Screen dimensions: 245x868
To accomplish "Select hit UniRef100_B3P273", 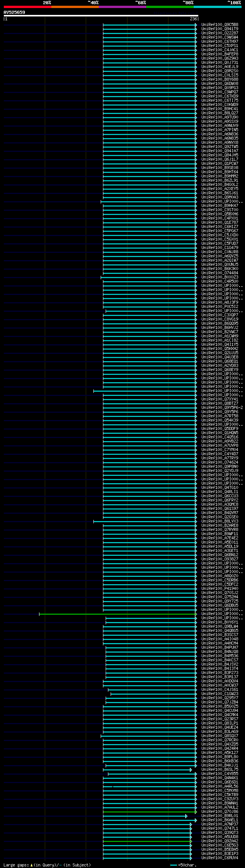I will [x=220, y=673].
